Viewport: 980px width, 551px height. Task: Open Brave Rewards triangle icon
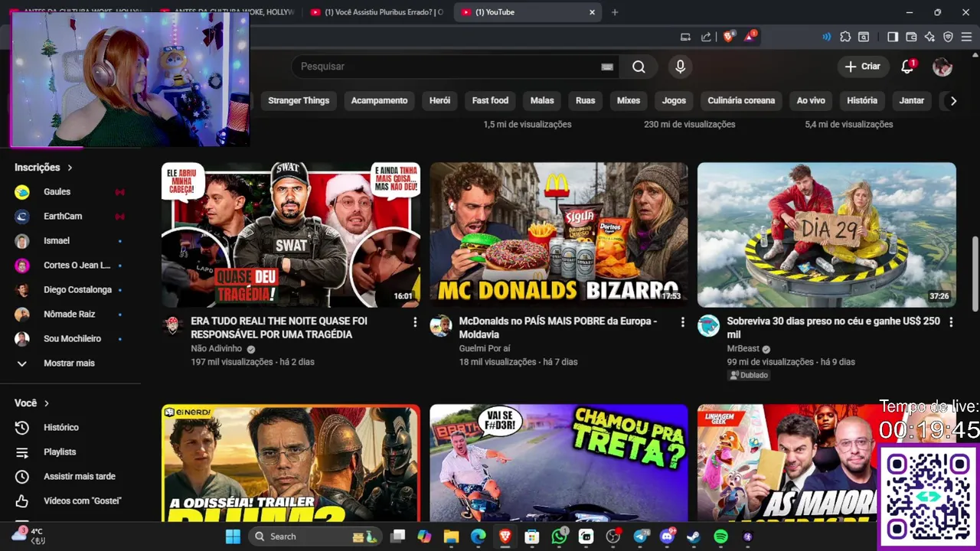coord(750,36)
